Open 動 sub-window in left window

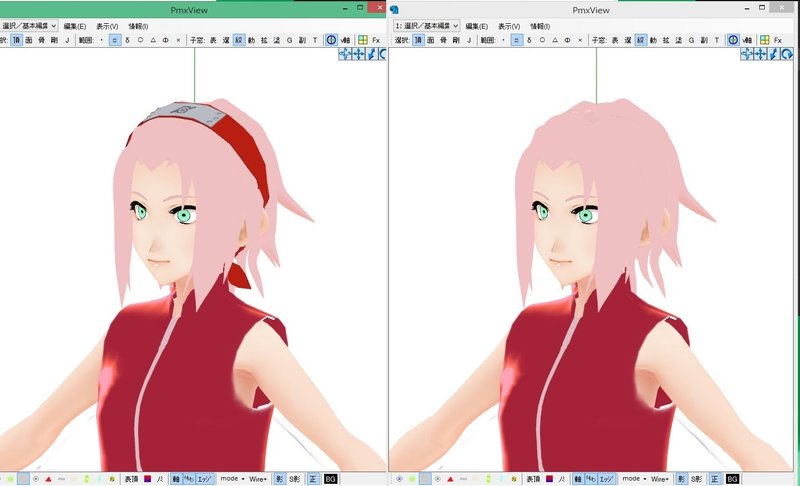252,40
